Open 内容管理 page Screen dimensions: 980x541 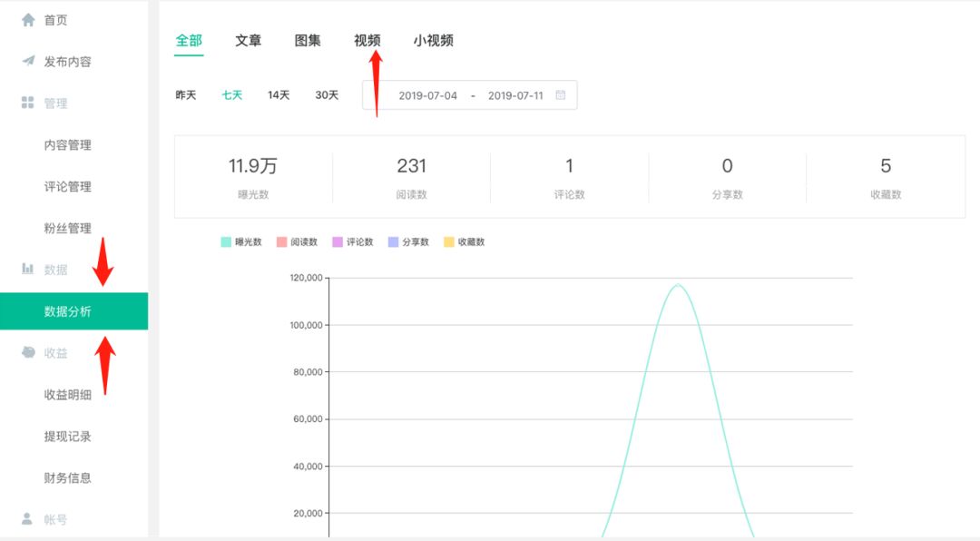point(67,144)
